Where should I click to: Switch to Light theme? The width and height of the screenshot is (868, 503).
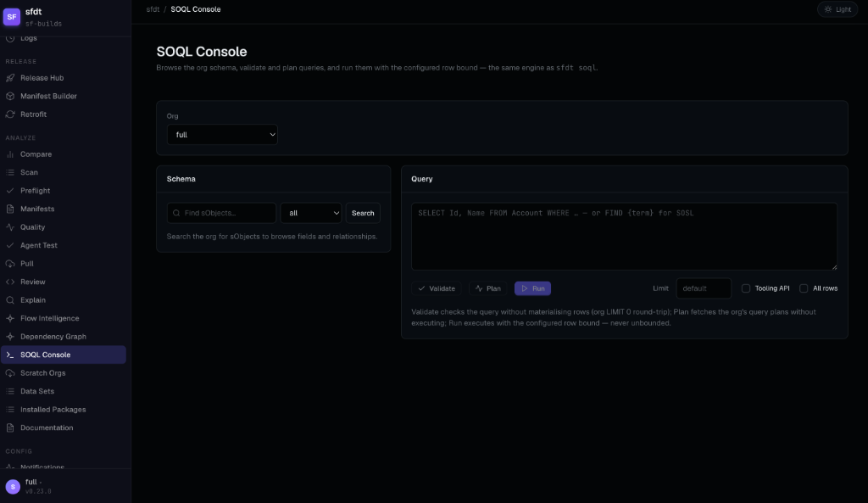(837, 9)
